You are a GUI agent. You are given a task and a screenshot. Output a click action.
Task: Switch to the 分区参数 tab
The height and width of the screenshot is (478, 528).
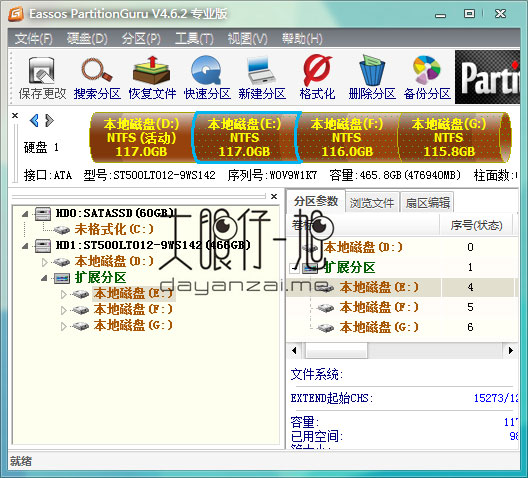[316, 201]
